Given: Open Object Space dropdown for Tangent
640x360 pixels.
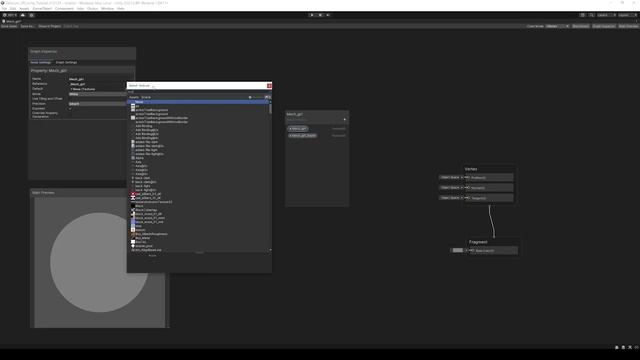Looking at the screenshot, I should 451,198.
